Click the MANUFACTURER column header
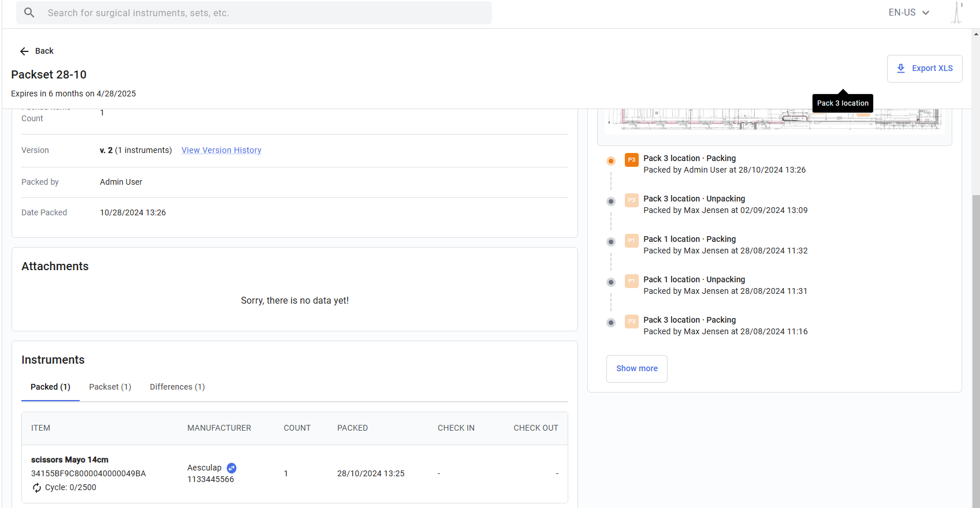Screen dimensions: 980x508 click(x=219, y=428)
